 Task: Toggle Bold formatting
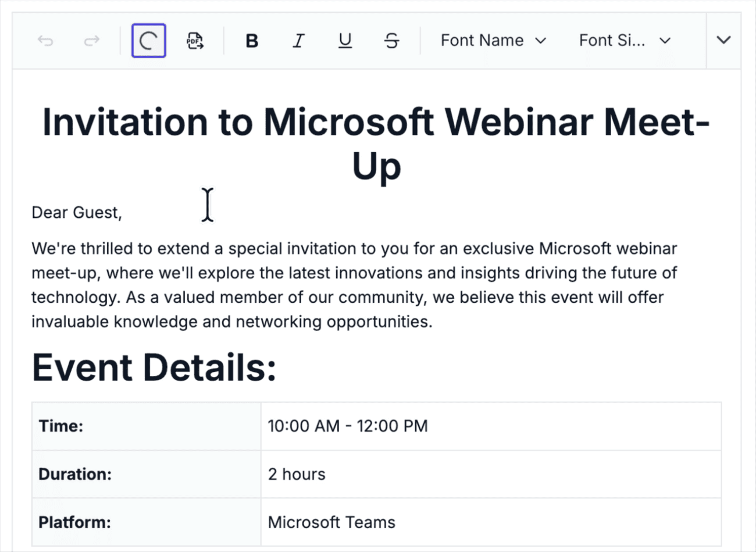click(252, 41)
